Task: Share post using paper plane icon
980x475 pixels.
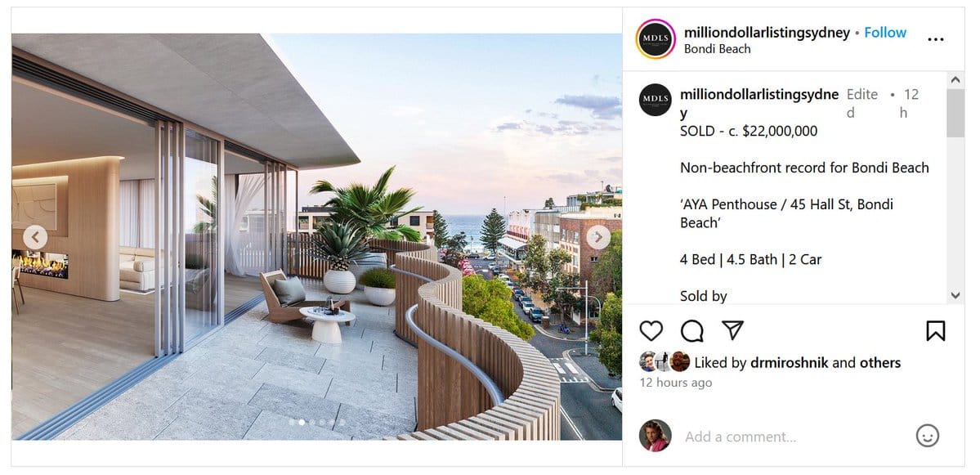Action: click(x=732, y=330)
